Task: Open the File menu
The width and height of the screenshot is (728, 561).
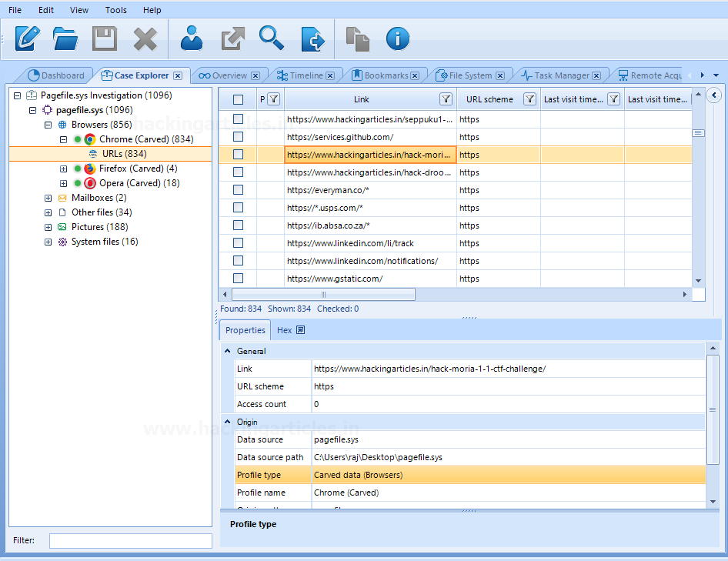Action: click(15, 10)
